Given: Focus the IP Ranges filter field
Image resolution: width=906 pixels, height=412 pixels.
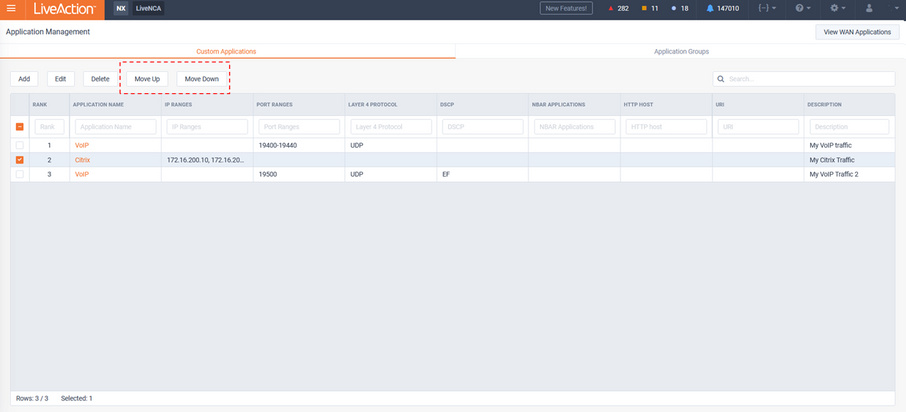Looking at the screenshot, I should pyautogui.click(x=207, y=127).
